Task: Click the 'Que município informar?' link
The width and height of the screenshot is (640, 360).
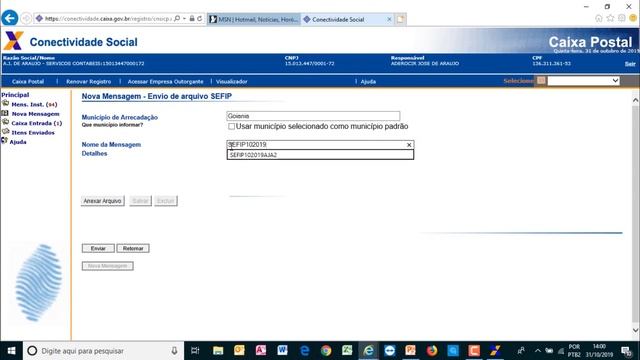Action: (112, 125)
